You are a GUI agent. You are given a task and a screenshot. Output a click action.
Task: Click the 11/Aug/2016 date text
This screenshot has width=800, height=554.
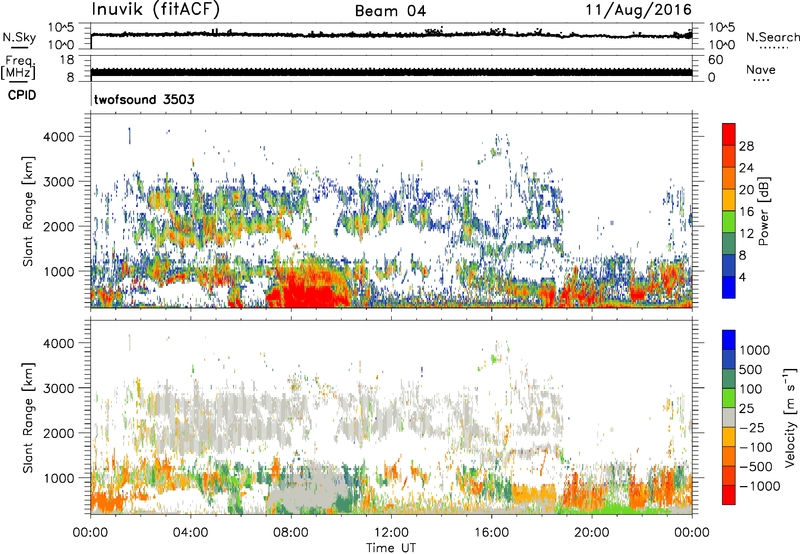[x=638, y=9]
